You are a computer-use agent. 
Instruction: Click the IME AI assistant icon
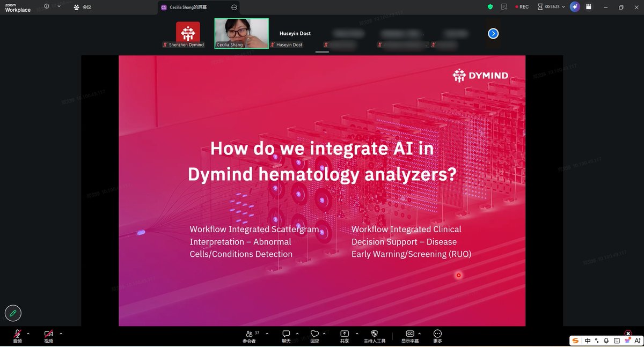coord(638,341)
